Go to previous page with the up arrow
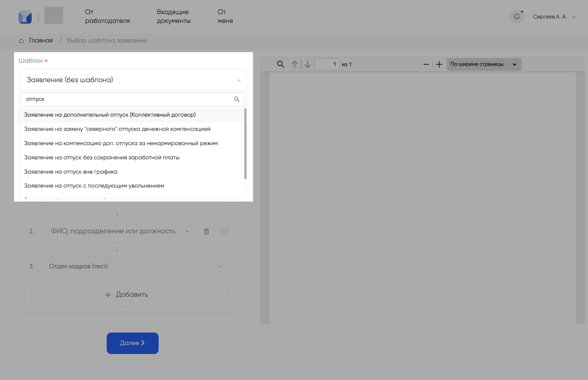Image resolution: width=588 pixels, height=380 pixels. pos(294,64)
